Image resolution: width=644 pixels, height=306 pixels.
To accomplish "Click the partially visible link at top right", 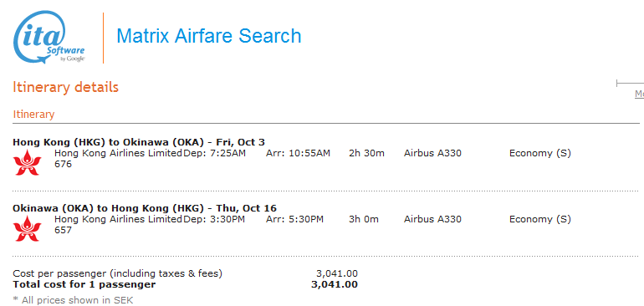I will pos(639,94).
